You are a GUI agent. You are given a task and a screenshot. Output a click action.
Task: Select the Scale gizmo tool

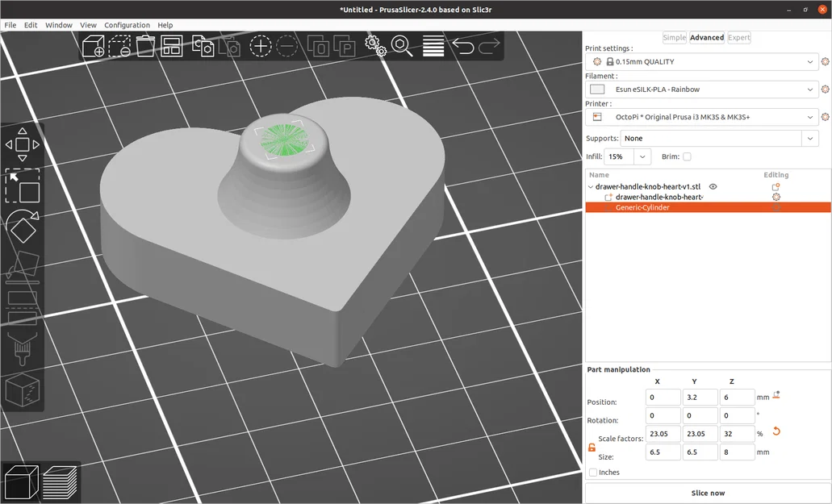point(23,186)
